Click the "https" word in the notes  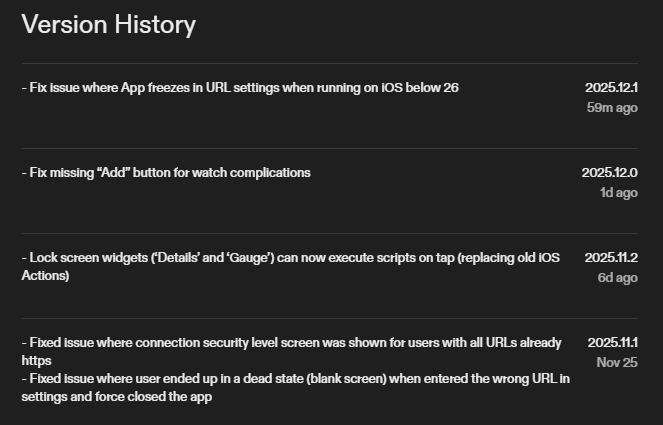click(x=36, y=360)
